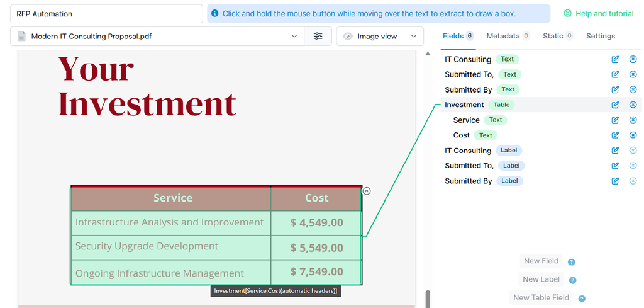Click the PDF document file icon

pos(22,36)
